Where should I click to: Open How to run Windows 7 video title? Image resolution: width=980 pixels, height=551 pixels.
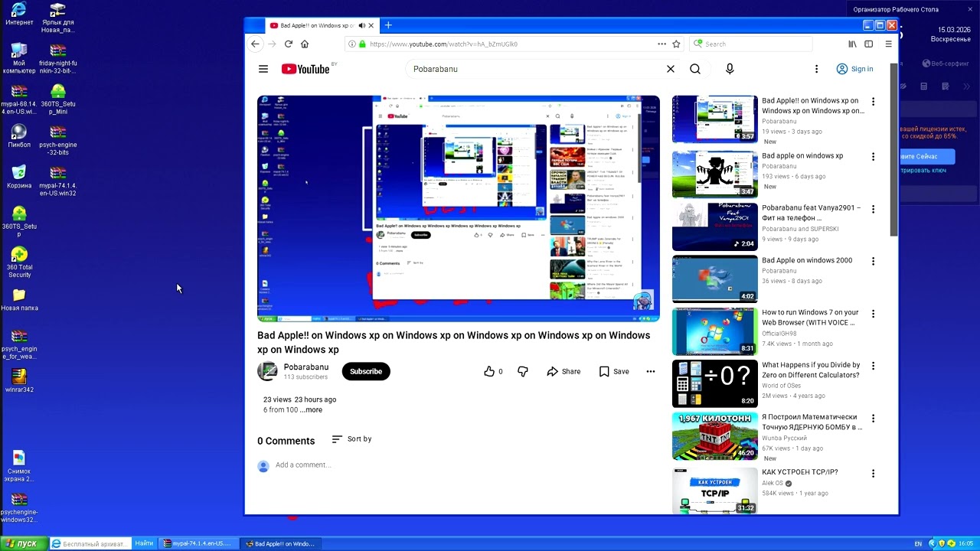point(810,318)
